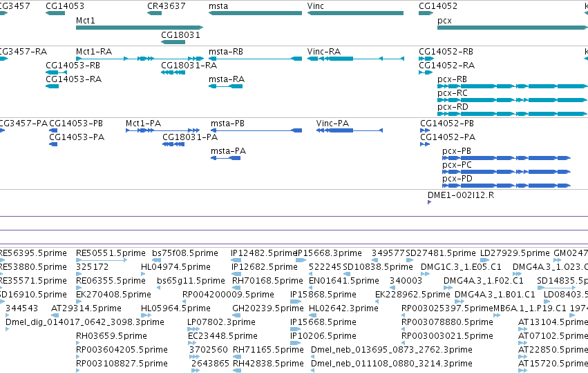Click the Dmel_neb_011108_0880_3214.3prime label
Viewport: 588px width, 374px height.
tap(392, 364)
